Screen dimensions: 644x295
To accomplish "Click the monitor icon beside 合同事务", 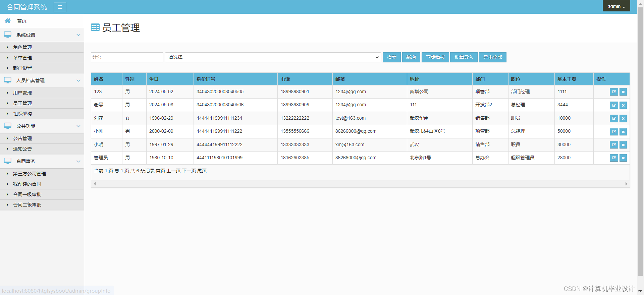I will coord(8,161).
